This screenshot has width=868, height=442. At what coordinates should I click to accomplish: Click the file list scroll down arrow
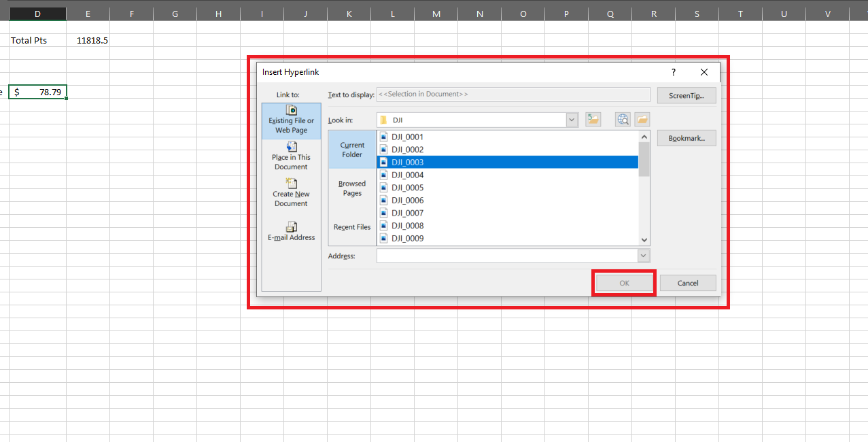pos(644,239)
